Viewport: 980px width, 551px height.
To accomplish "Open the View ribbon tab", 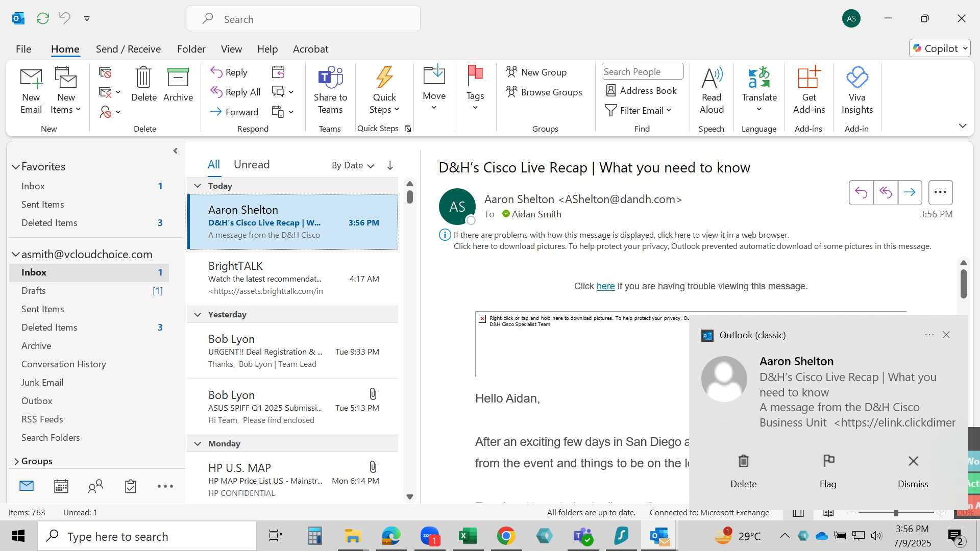I will [x=231, y=49].
